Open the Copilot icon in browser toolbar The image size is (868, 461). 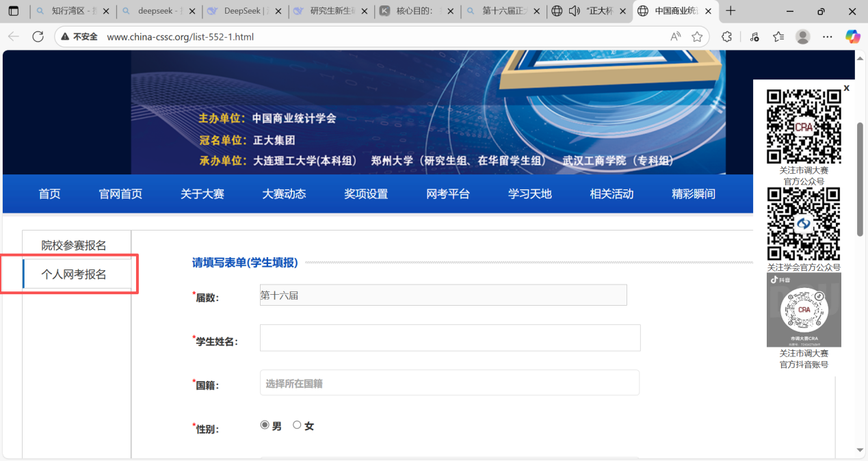pyautogui.click(x=852, y=37)
